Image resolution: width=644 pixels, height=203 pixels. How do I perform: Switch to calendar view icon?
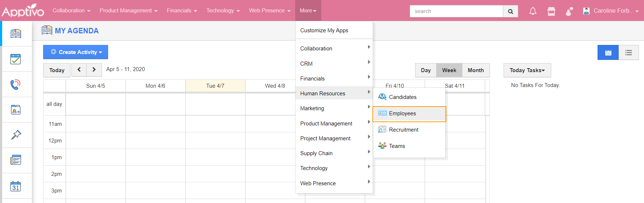point(608,53)
